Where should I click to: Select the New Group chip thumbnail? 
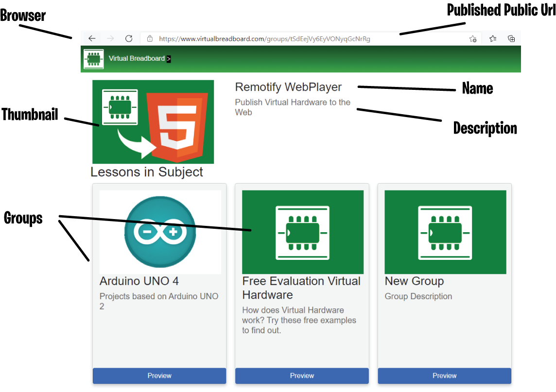coord(445,232)
